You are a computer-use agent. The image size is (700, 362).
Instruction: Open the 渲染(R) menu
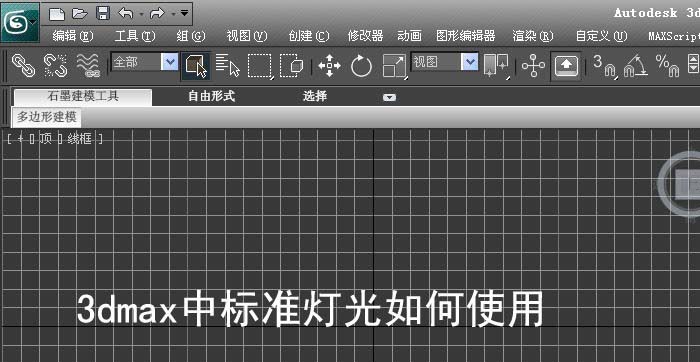533,36
